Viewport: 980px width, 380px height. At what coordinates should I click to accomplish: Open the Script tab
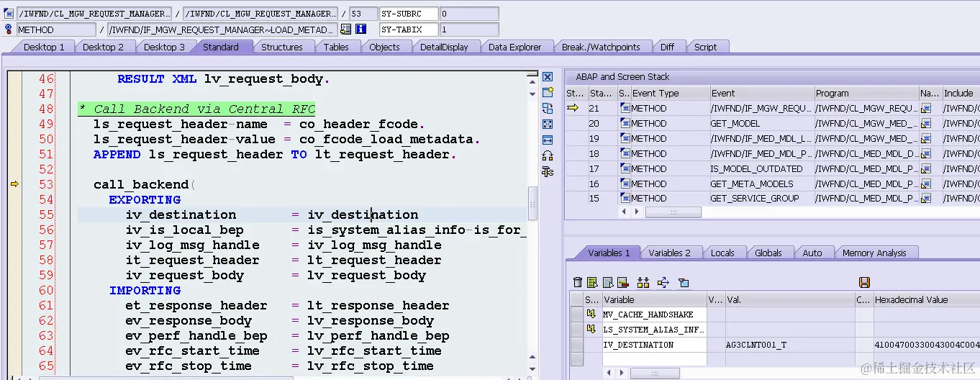pos(705,47)
